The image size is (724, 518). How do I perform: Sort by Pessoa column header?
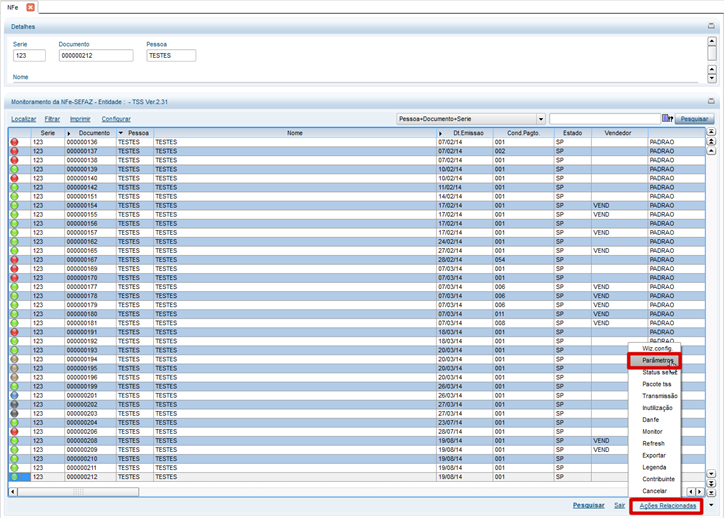coord(135,133)
